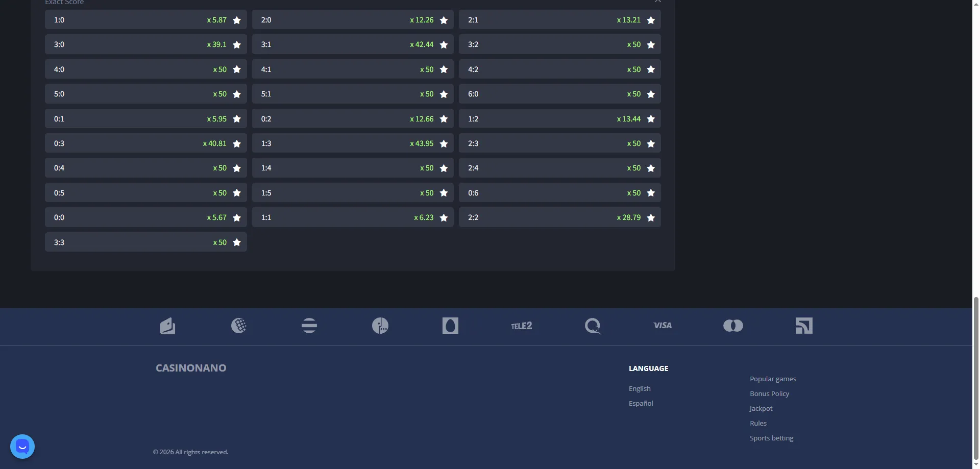Click the wallet payment icon
The width and height of the screenshot is (980, 469).
(167, 326)
